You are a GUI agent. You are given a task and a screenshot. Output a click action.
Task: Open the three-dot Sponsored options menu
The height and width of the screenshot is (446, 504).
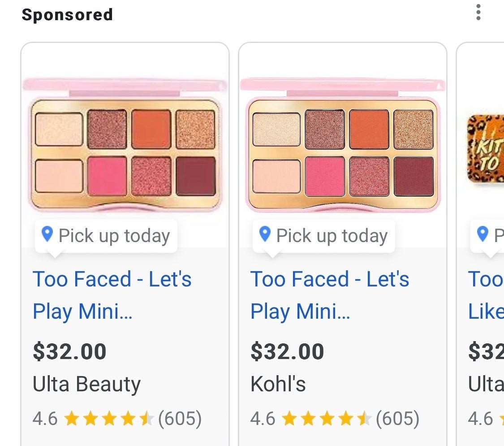coord(478,12)
